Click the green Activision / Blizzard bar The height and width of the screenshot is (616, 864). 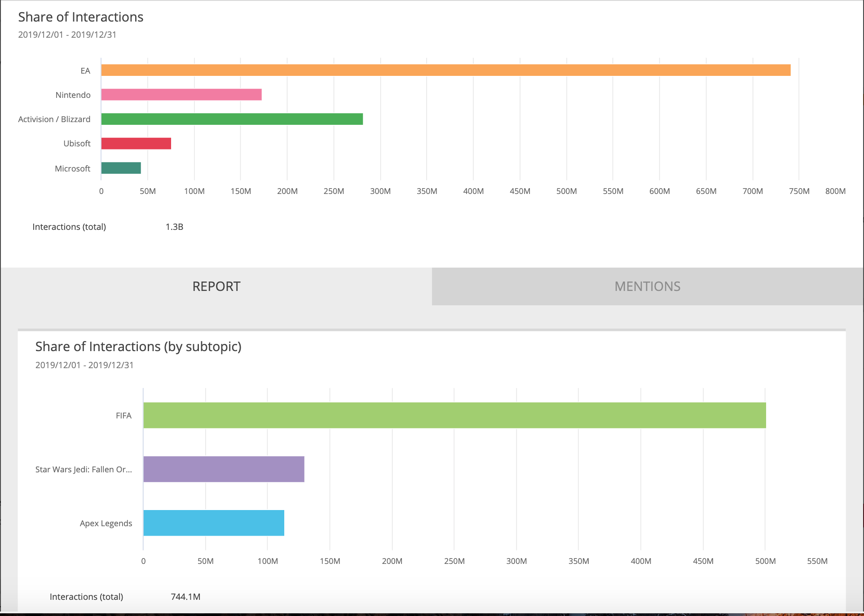click(232, 119)
